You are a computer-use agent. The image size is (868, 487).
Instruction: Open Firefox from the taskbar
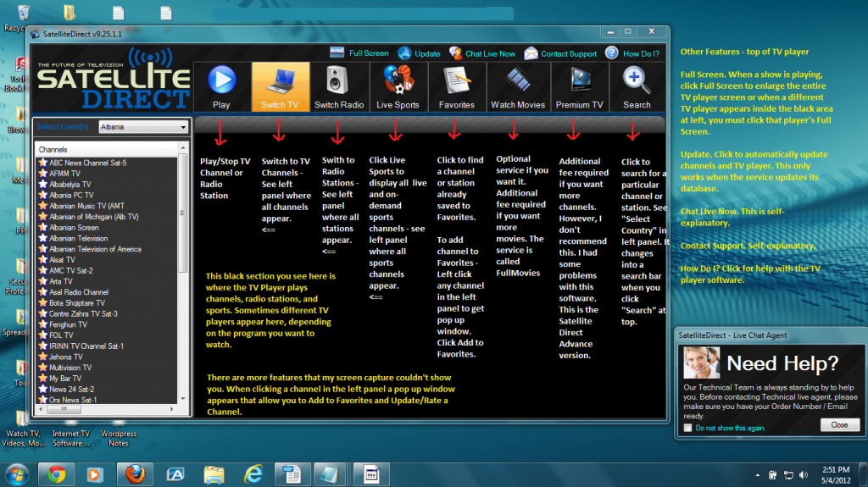(135, 474)
